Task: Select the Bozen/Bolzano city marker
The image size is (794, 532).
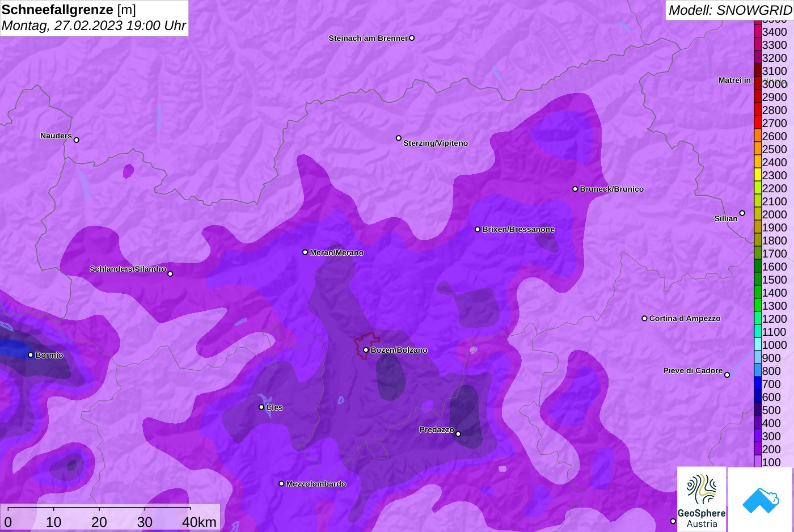Action: (366, 350)
